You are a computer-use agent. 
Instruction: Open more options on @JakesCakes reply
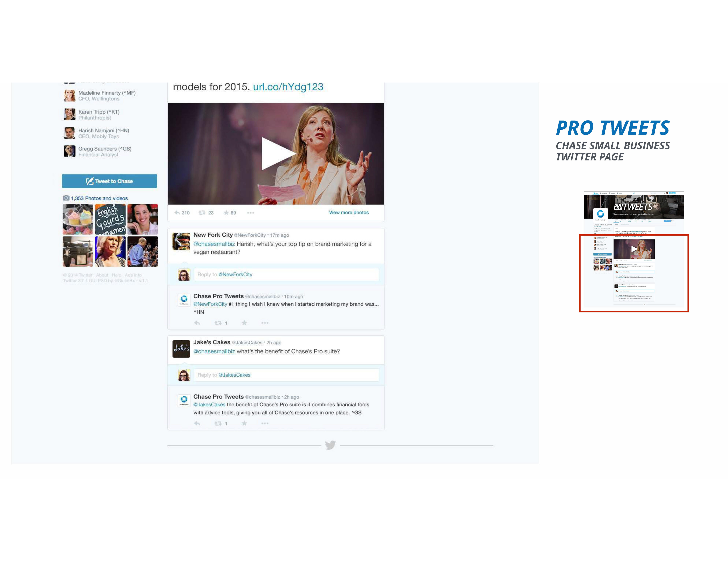[x=265, y=423]
